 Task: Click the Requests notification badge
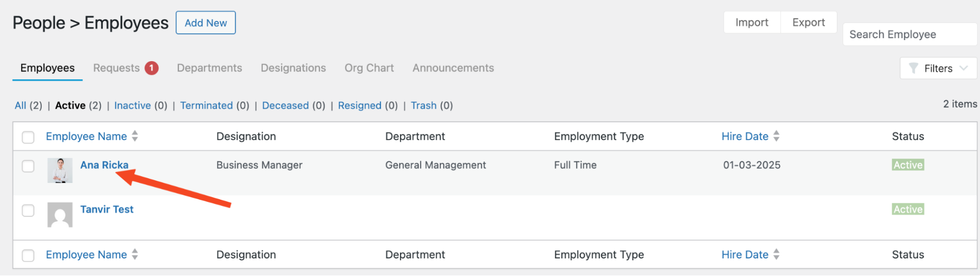[151, 68]
